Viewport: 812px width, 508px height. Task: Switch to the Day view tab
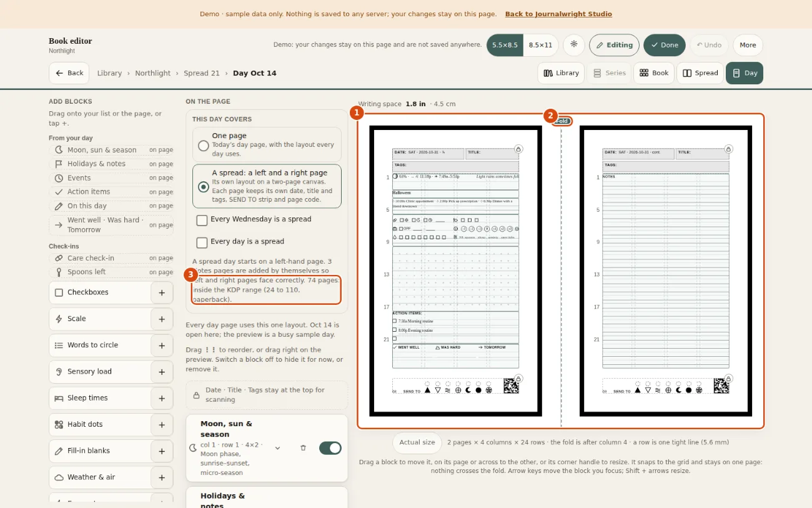click(x=745, y=73)
